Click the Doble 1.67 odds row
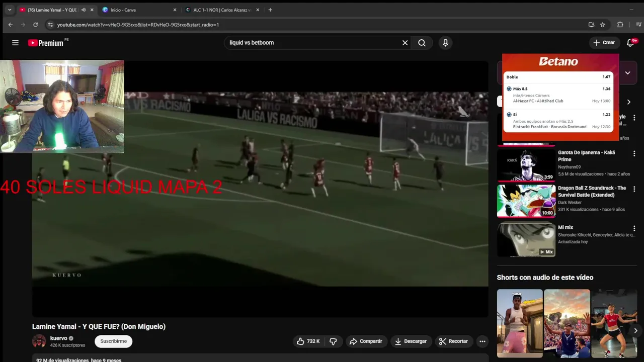644x362 pixels. [558, 77]
